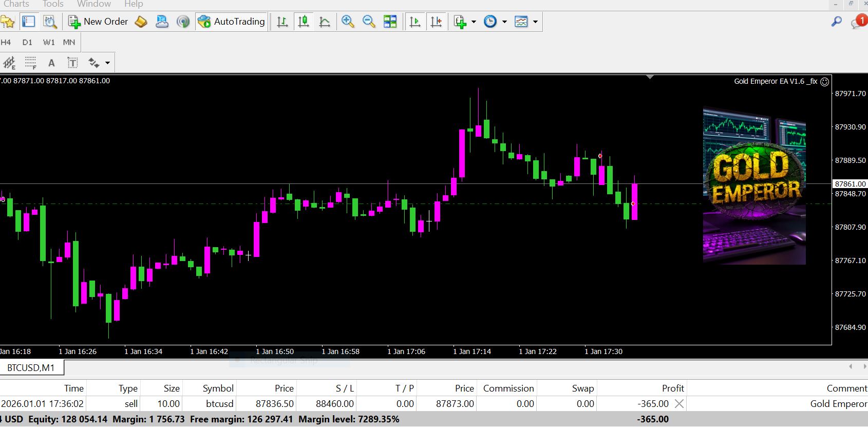Select the D1 timeframe

pos(27,43)
